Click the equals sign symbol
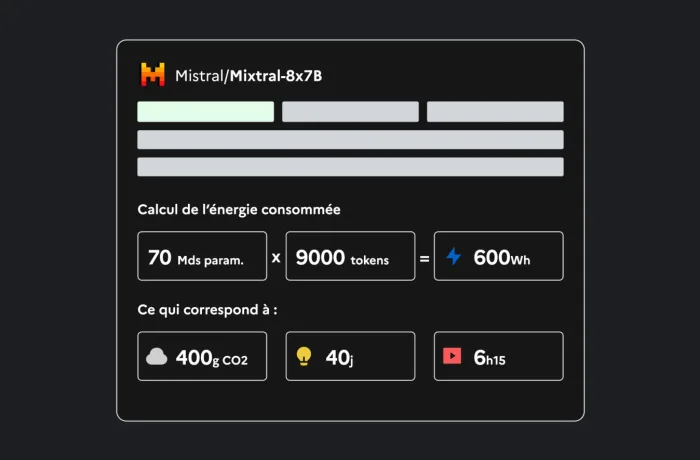 click(425, 258)
